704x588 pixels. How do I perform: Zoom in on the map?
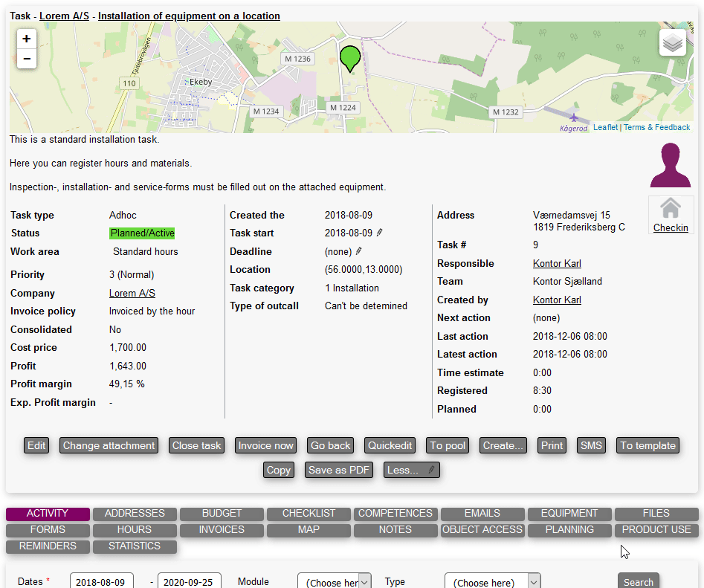click(x=27, y=39)
